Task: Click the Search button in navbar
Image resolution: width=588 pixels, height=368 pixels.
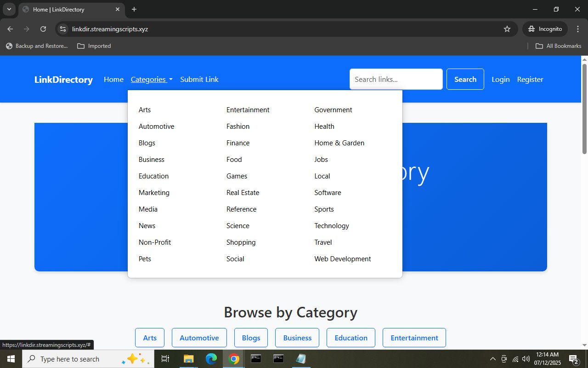Action: (x=465, y=79)
